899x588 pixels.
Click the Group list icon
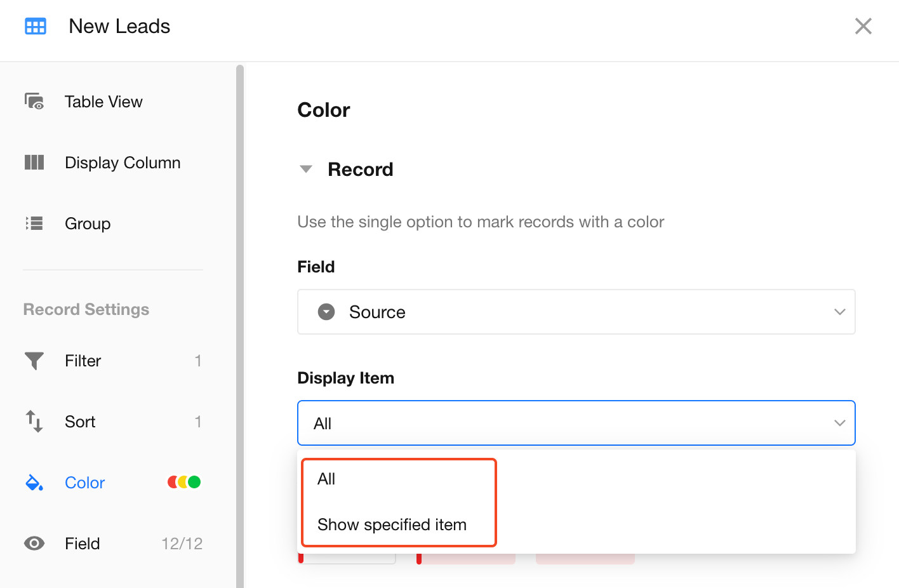(x=34, y=224)
